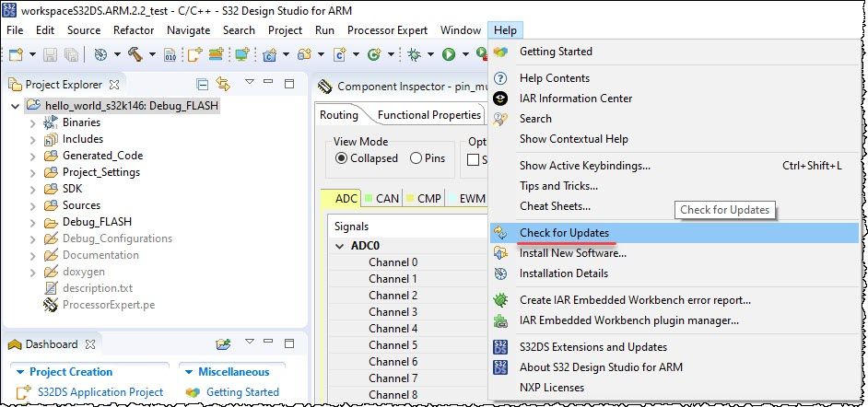Open the Processor Expert menu
Screen dimensions: 868x407
[x=388, y=30]
